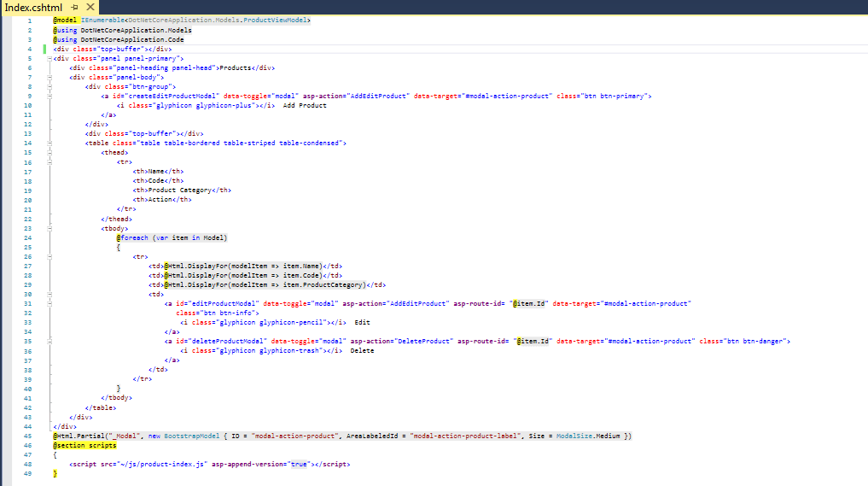Click line number 49 in the gutter

[28, 474]
